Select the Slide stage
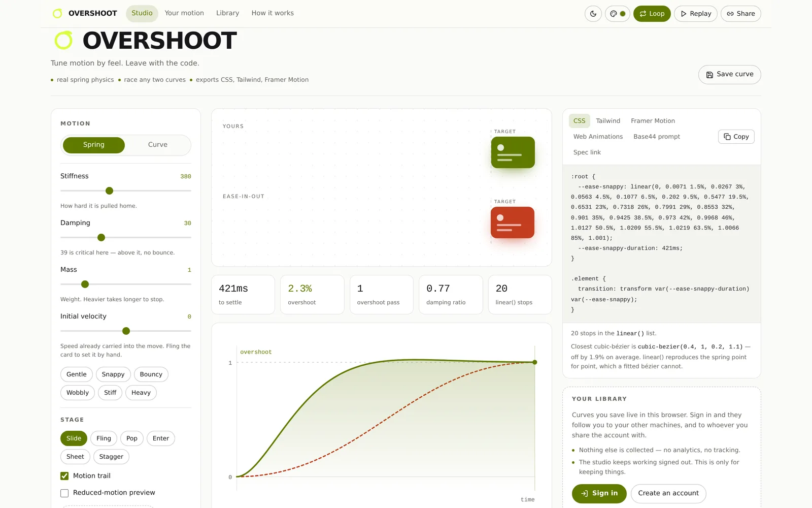This screenshot has height=508, width=812. [74, 438]
